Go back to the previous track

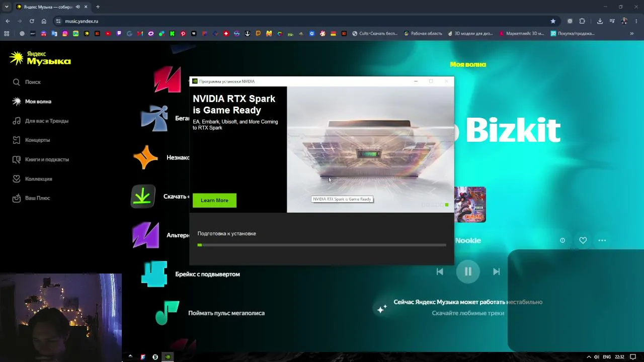440,271
